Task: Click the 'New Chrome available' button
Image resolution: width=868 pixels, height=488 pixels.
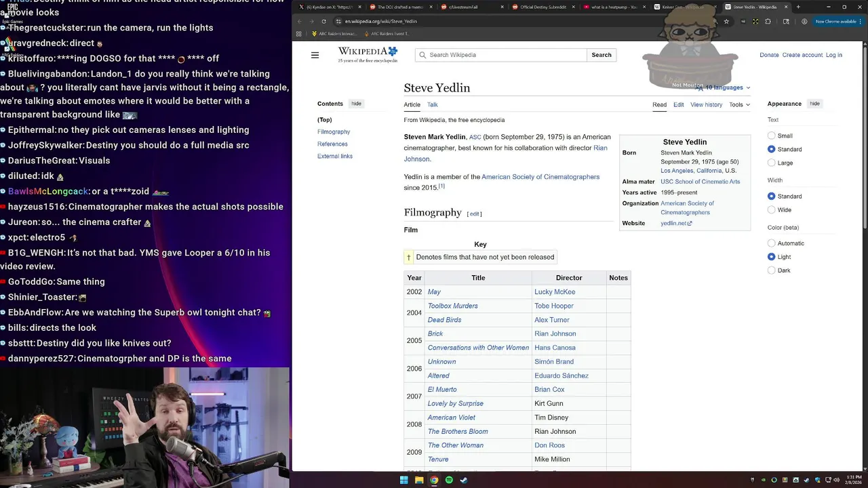Action: [837, 21]
